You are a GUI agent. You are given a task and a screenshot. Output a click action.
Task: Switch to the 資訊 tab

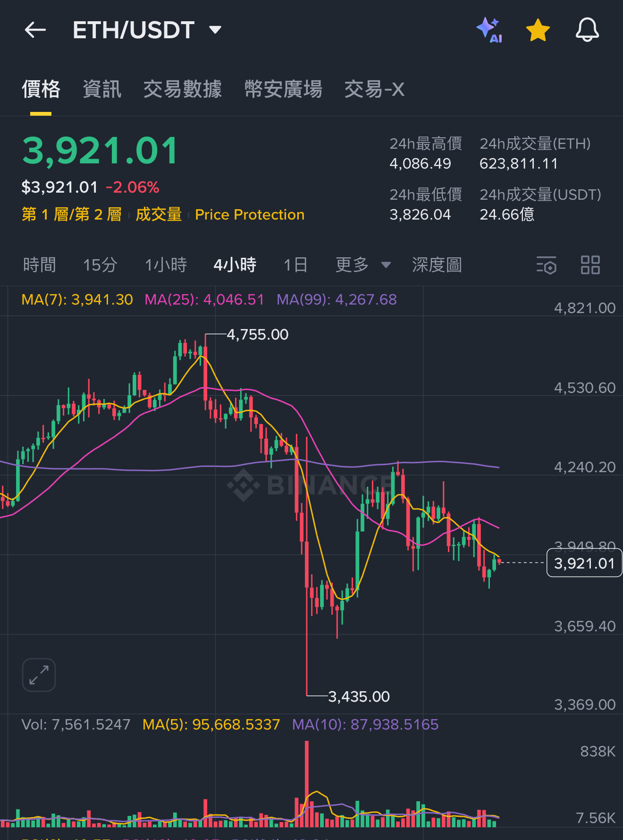click(102, 89)
